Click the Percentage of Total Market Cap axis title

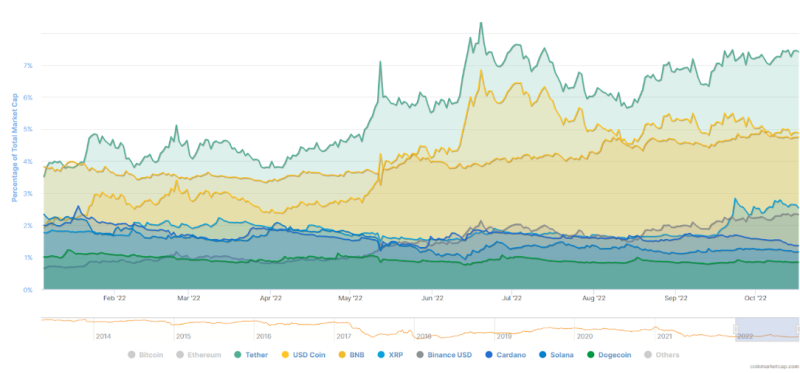click(x=15, y=147)
